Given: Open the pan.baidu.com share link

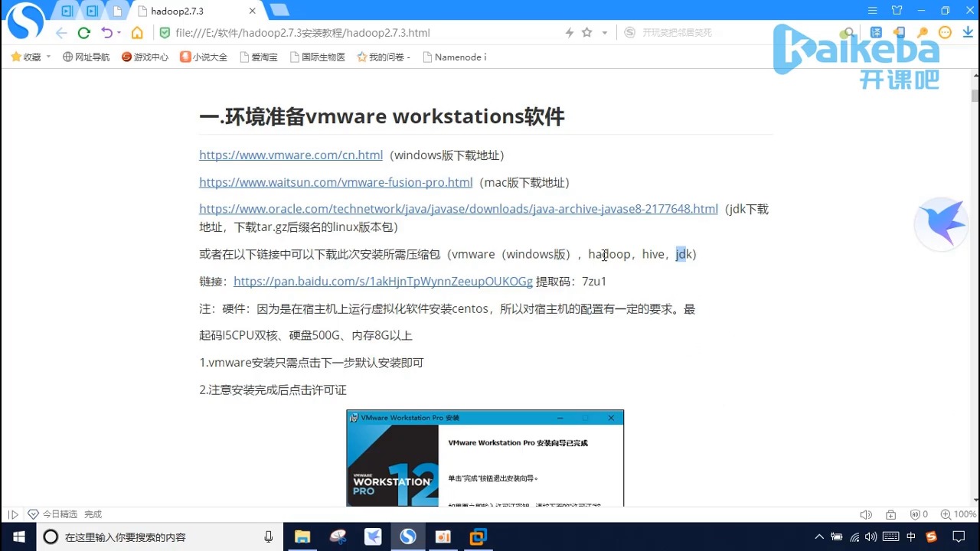Looking at the screenshot, I should 383,282.
